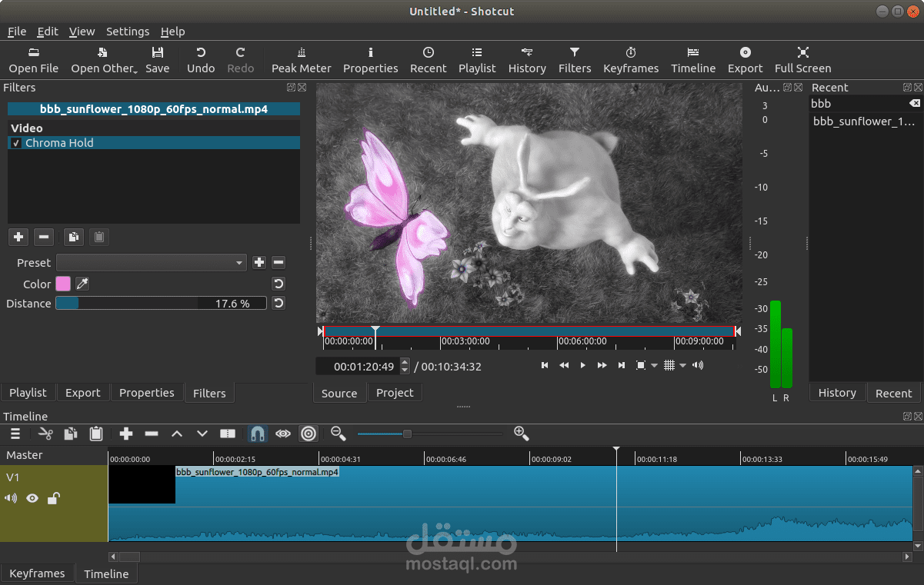
Task: Append clip to timeline track
Action: tap(126, 434)
